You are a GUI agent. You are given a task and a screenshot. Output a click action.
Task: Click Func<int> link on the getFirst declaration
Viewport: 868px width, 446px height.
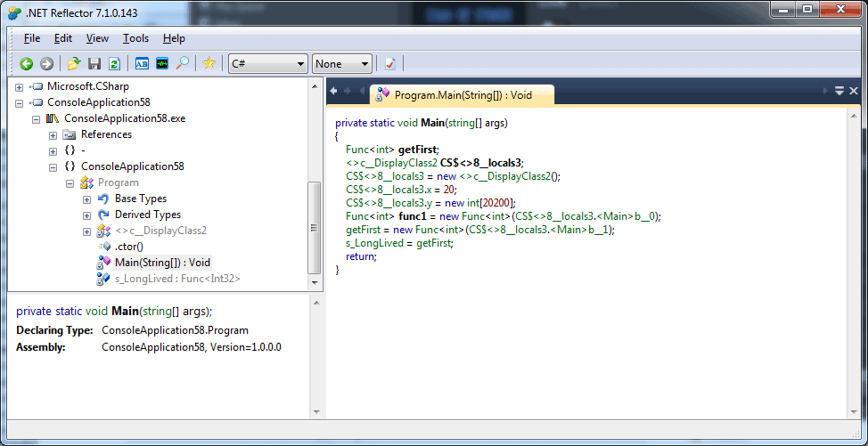tap(371, 150)
